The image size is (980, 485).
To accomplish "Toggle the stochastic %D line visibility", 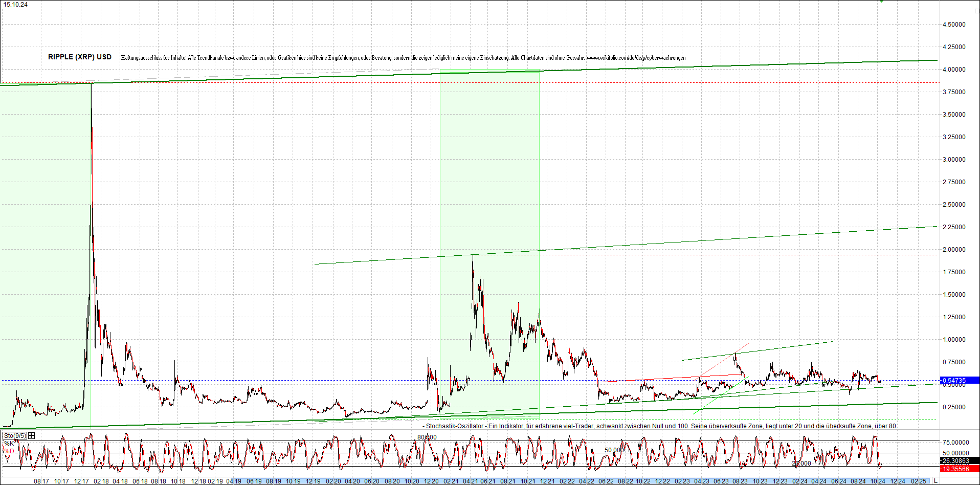I will [x=9, y=451].
